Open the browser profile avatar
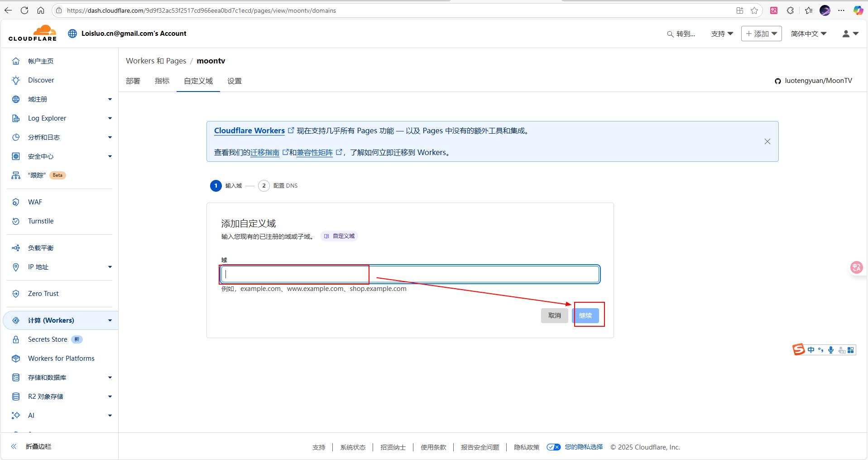 point(825,10)
